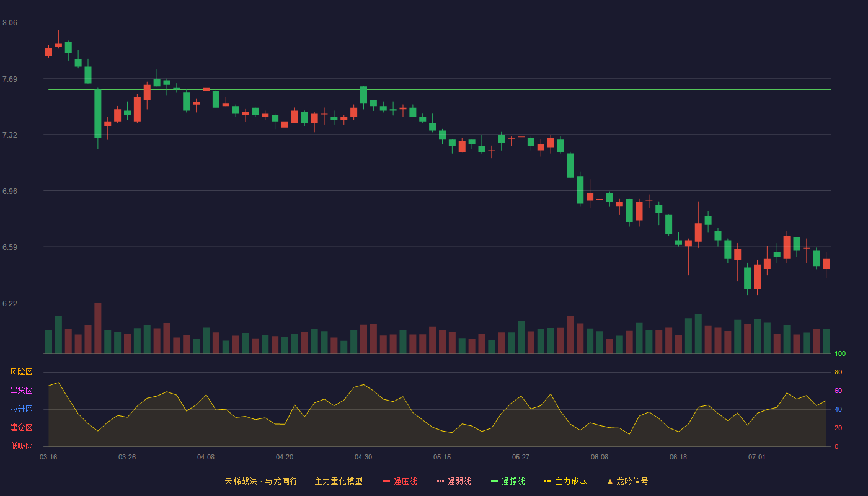
Task: Click the 云梯战法 主力量化模型 legend title
Action: (x=293, y=481)
